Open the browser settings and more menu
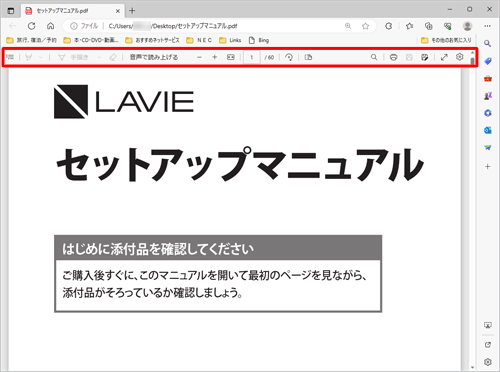Screen dimensions: 500x372 click(487, 26)
